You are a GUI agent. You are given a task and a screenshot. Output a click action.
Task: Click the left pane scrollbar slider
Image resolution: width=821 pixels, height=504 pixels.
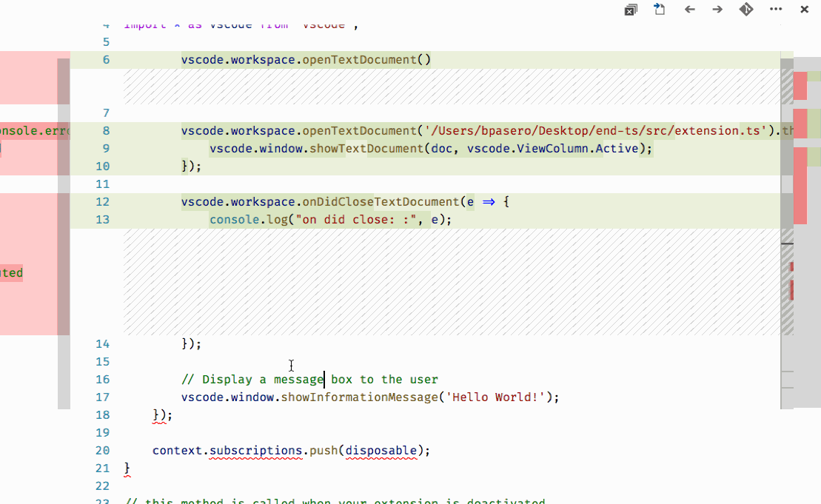[64, 233]
